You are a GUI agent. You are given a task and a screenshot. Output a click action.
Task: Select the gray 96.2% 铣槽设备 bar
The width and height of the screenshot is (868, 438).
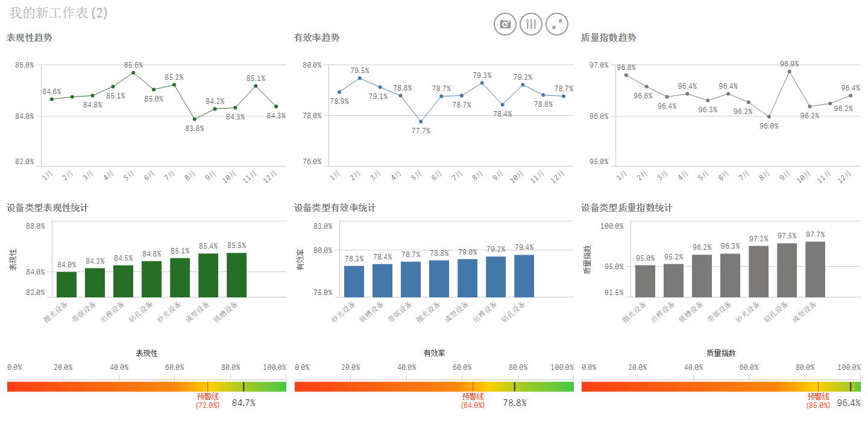pos(702,276)
